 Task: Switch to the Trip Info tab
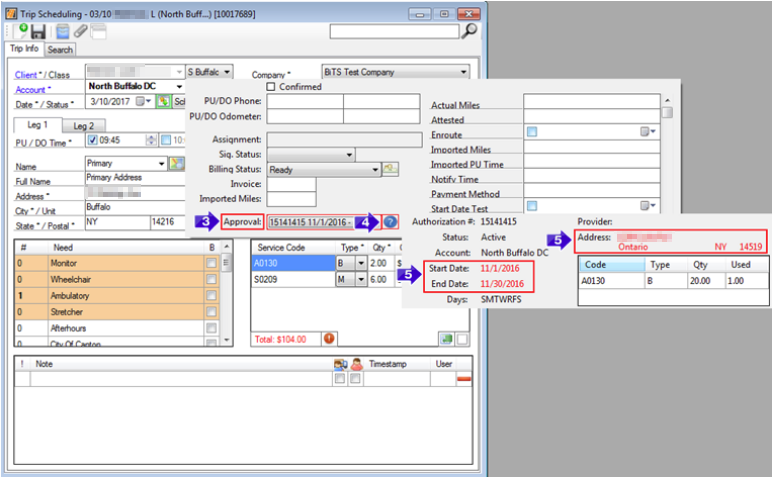pos(25,48)
